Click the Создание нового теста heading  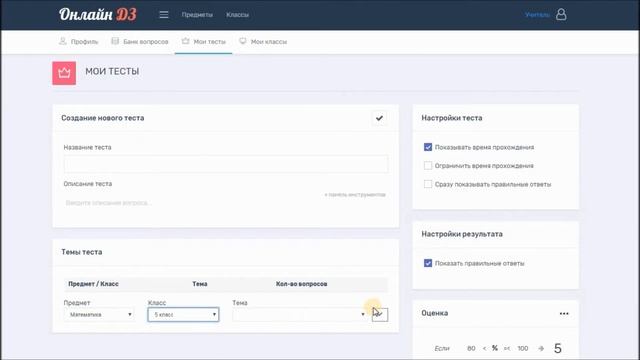coord(103,118)
